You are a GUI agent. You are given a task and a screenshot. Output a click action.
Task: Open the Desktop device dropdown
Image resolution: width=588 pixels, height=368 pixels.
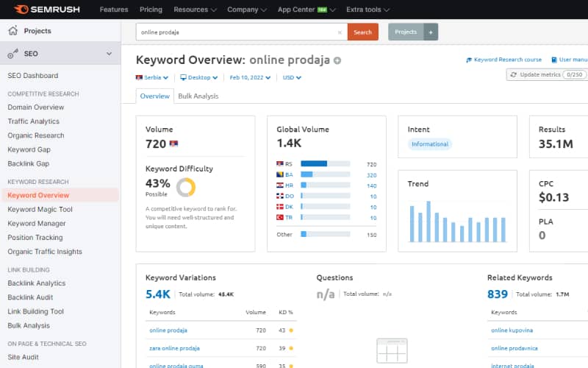pos(199,77)
